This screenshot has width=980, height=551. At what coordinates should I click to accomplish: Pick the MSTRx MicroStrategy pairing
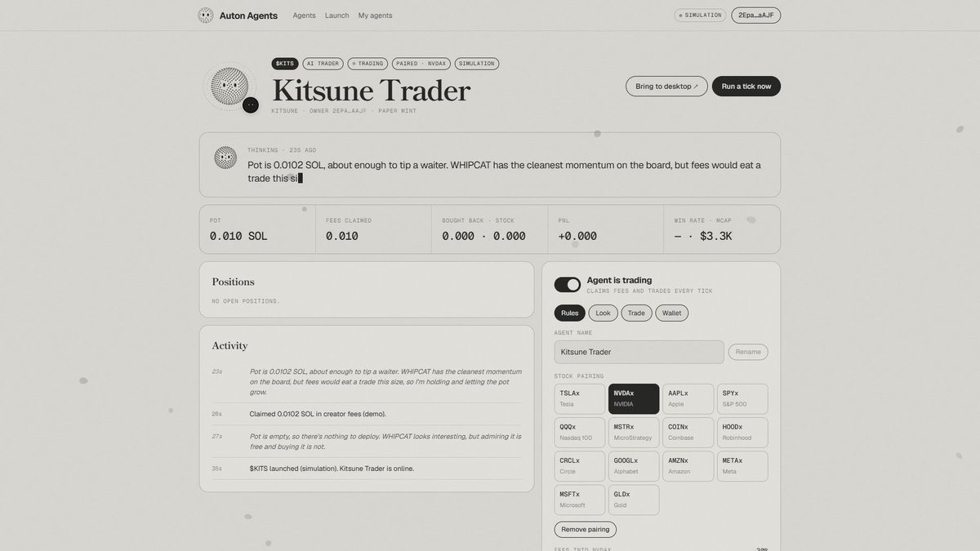click(634, 433)
